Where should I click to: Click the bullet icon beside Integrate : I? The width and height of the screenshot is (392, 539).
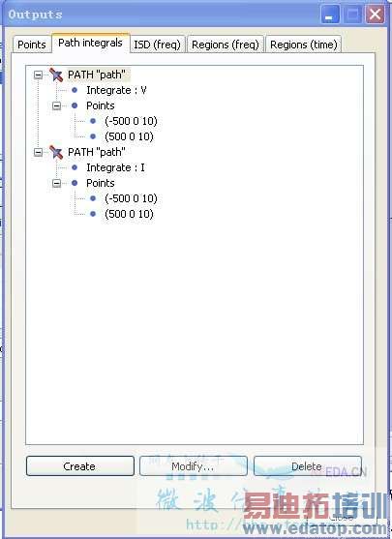pos(75,167)
